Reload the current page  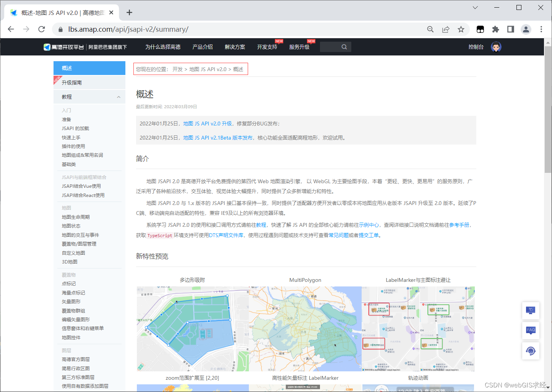pos(42,29)
